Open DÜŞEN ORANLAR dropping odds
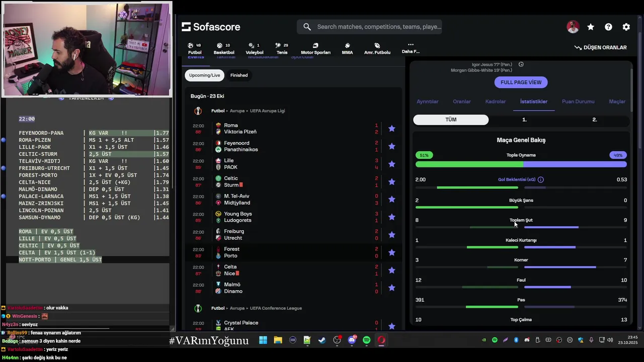644x362 pixels. (x=601, y=47)
